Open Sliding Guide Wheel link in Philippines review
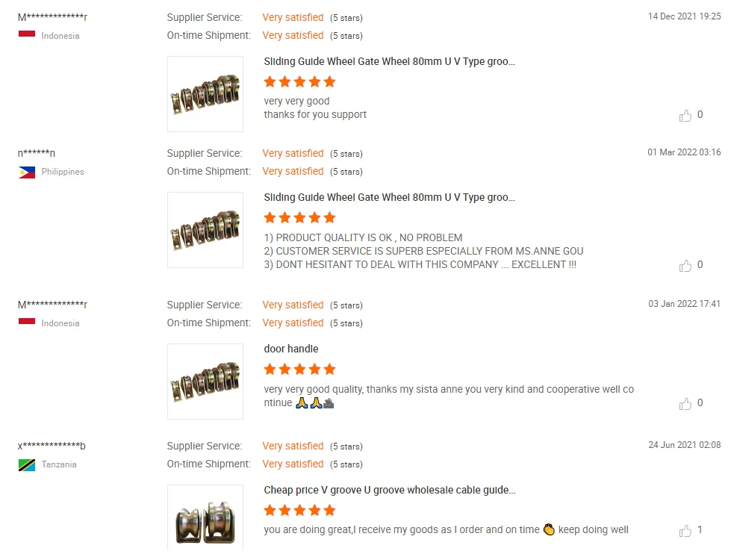This screenshot has width=734, height=560. click(390, 198)
